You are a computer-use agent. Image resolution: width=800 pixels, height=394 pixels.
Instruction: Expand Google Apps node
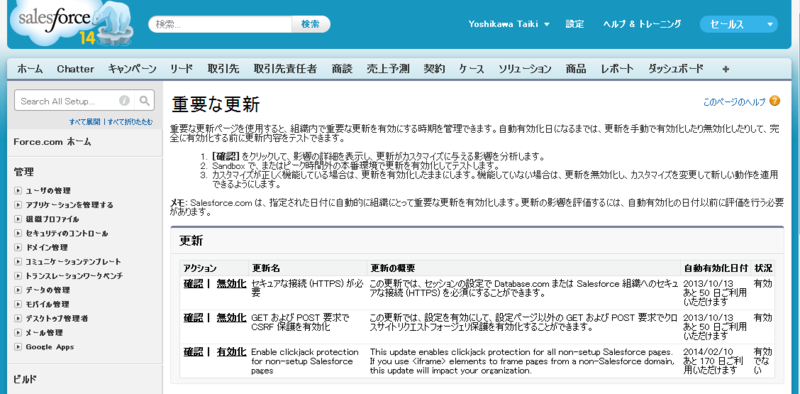pyautogui.click(x=18, y=347)
